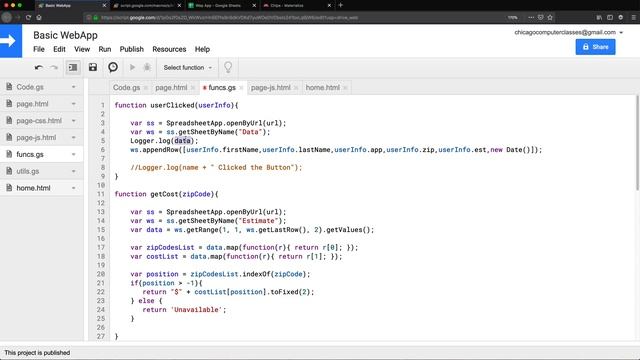This screenshot has height=360, width=640.
Task: Close the page-js.html editor tab
Action: tap(296, 88)
